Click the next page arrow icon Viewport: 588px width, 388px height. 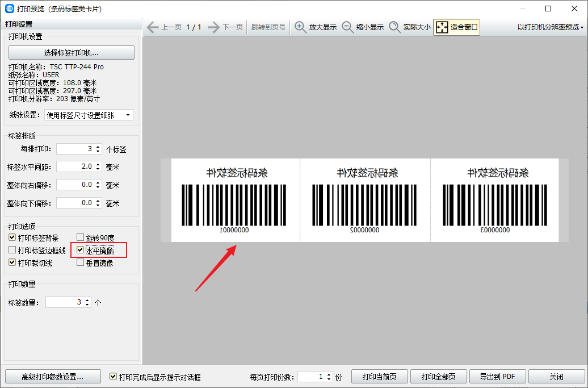(x=213, y=27)
